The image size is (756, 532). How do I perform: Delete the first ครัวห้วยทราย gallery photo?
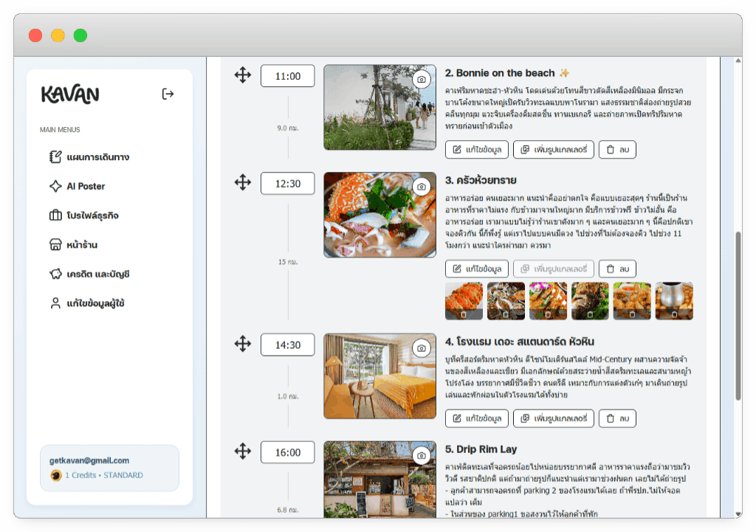[464, 314]
